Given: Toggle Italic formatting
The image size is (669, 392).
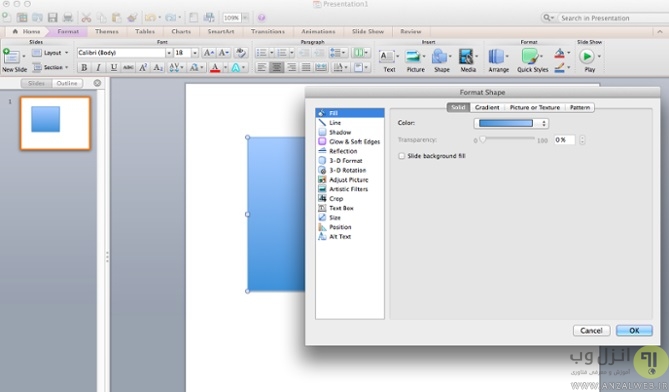Looking at the screenshot, I should (x=99, y=67).
